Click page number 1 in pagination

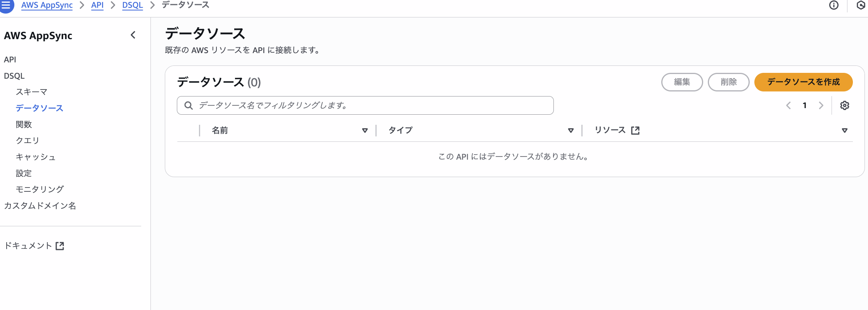click(x=805, y=105)
